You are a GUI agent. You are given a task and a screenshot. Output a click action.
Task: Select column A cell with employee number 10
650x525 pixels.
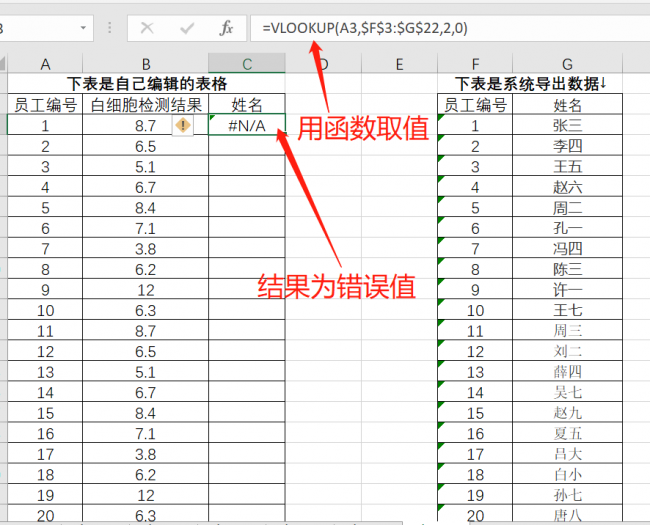click(x=45, y=310)
